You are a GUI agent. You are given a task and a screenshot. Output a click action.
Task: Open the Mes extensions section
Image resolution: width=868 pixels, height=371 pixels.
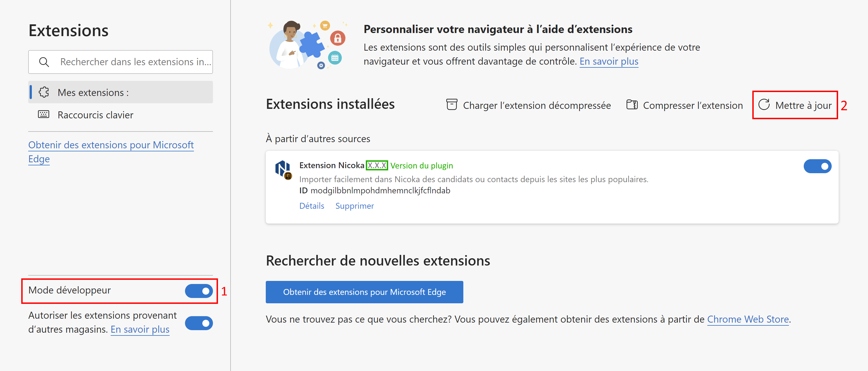(x=93, y=92)
